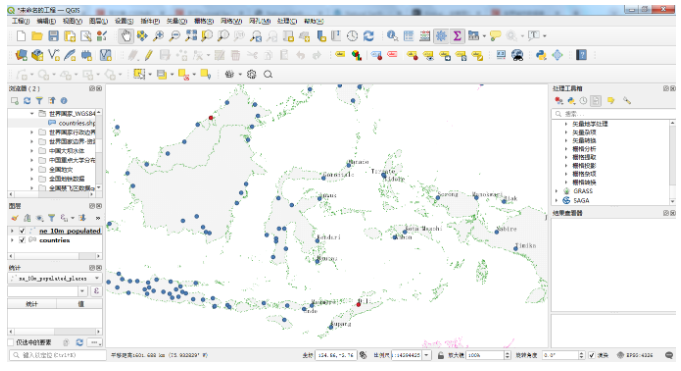Click the locator search field in the status bar

point(57,355)
